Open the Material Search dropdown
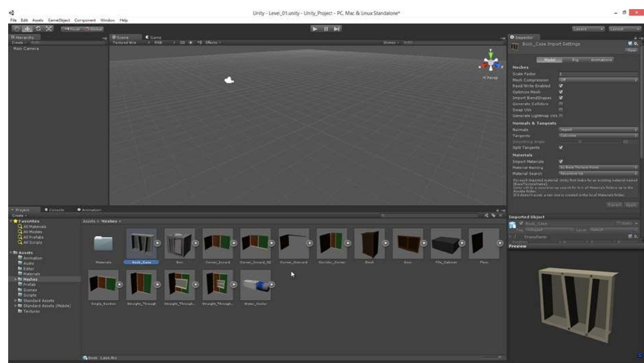This screenshot has height=363, width=644. (598, 174)
